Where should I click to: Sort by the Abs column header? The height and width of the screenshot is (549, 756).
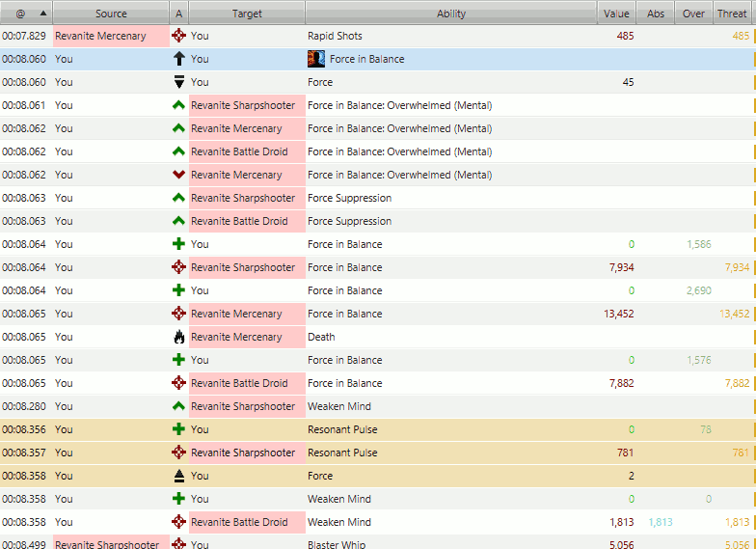(656, 14)
